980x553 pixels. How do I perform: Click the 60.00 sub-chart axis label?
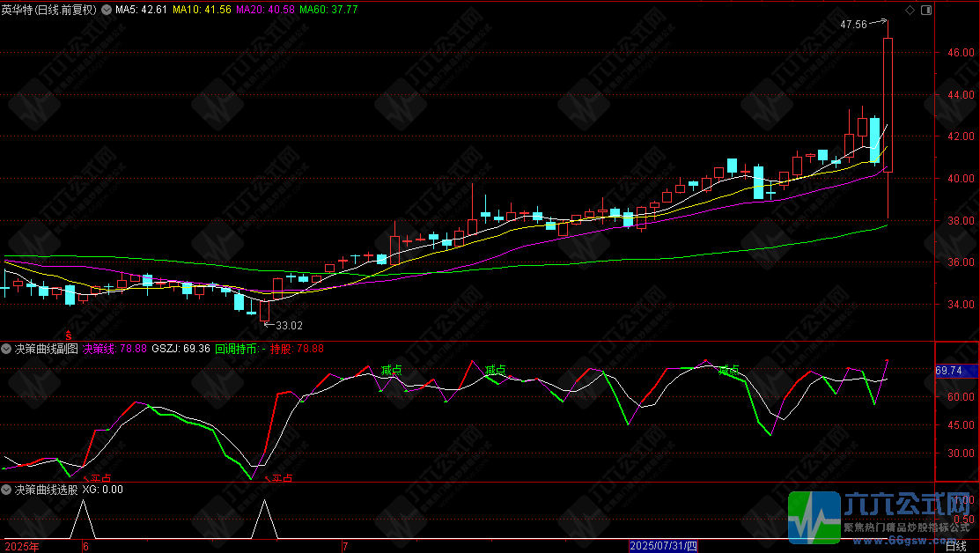[x=961, y=396]
